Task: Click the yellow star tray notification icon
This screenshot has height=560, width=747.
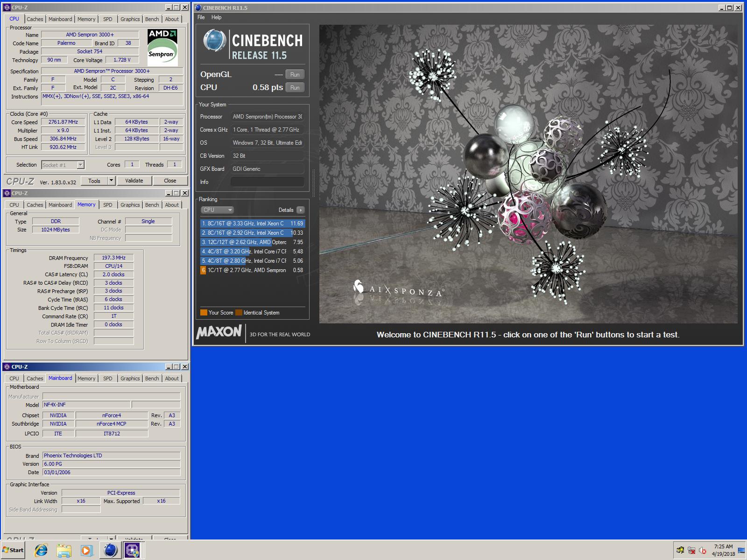Action: pos(680,551)
